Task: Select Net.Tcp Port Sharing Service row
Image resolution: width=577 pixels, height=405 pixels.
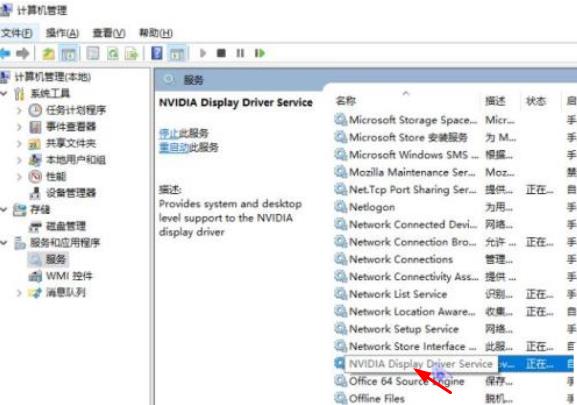Action: pos(455,190)
